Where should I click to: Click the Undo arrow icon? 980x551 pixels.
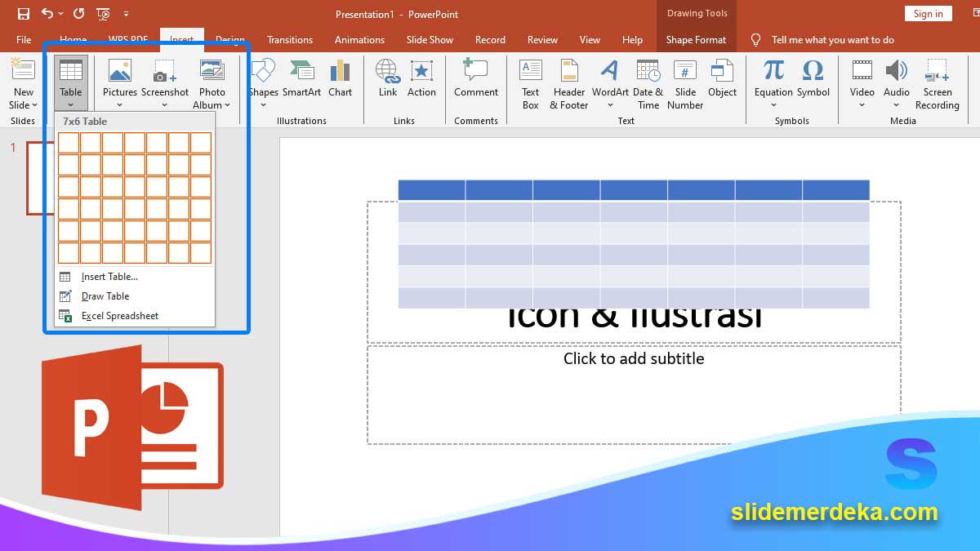click(x=47, y=14)
